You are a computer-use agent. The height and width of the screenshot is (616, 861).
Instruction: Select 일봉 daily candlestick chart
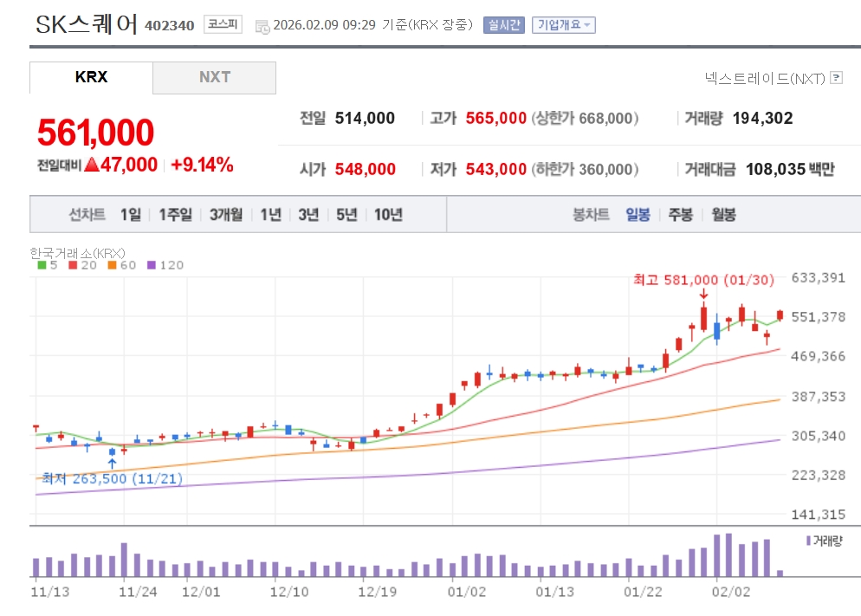[638, 215]
